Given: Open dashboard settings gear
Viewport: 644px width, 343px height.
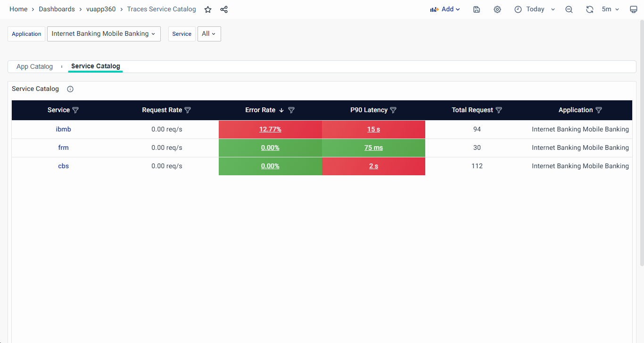Looking at the screenshot, I should pyautogui.click(x=497, y=9).
